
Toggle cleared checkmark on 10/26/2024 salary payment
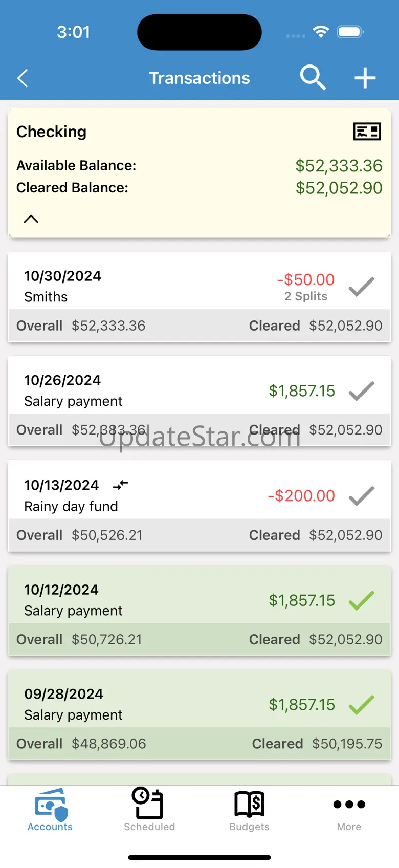coord(362,391)
